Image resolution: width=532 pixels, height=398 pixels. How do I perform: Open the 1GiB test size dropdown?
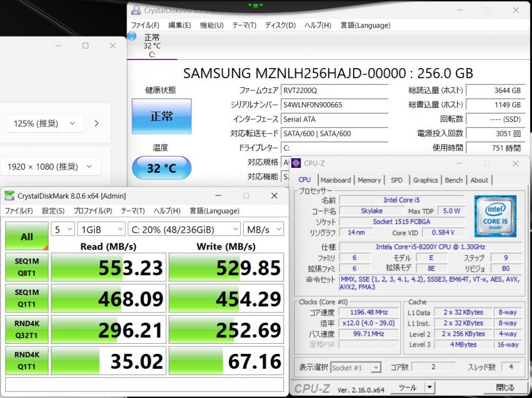pos(101,230)
